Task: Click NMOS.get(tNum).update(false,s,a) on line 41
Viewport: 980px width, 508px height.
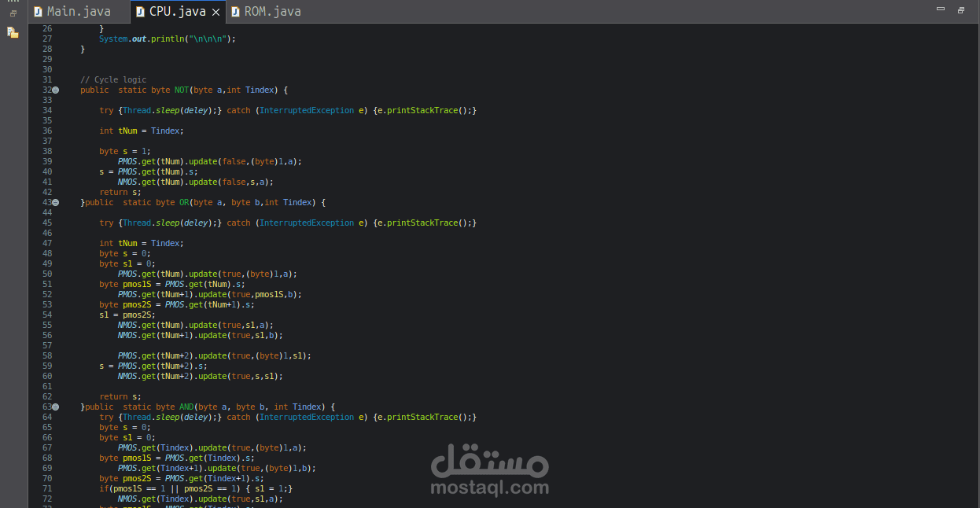Action: pos(196,182)
